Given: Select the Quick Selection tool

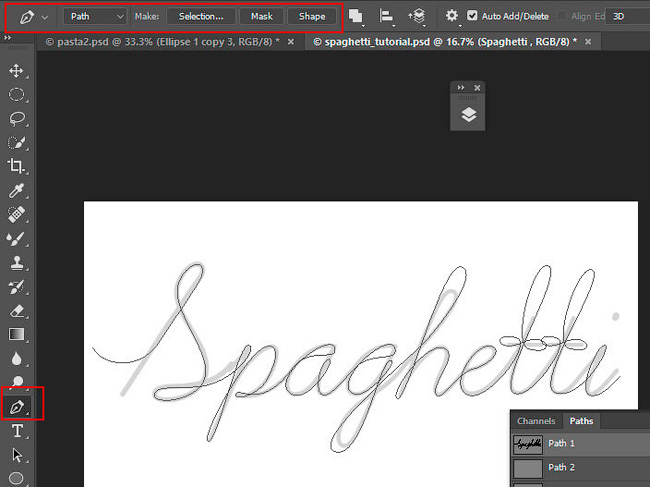Looking at the screenshot, I should click(x=16, y=143).
